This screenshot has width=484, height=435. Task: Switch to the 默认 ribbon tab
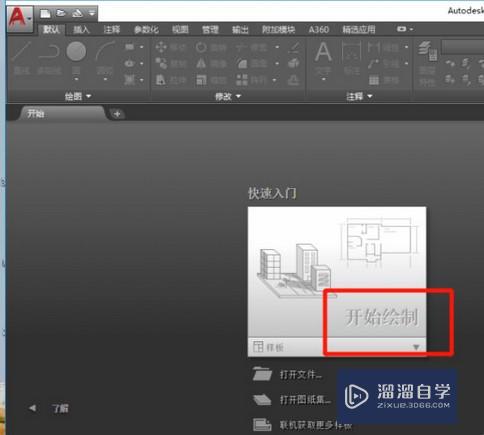click(52, 30)
